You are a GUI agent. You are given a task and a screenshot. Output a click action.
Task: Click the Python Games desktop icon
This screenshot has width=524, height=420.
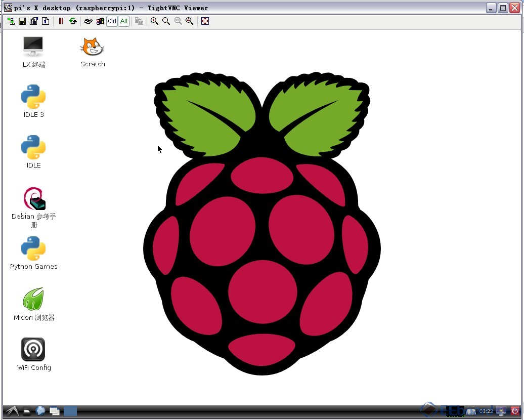(x=33, y=253)
